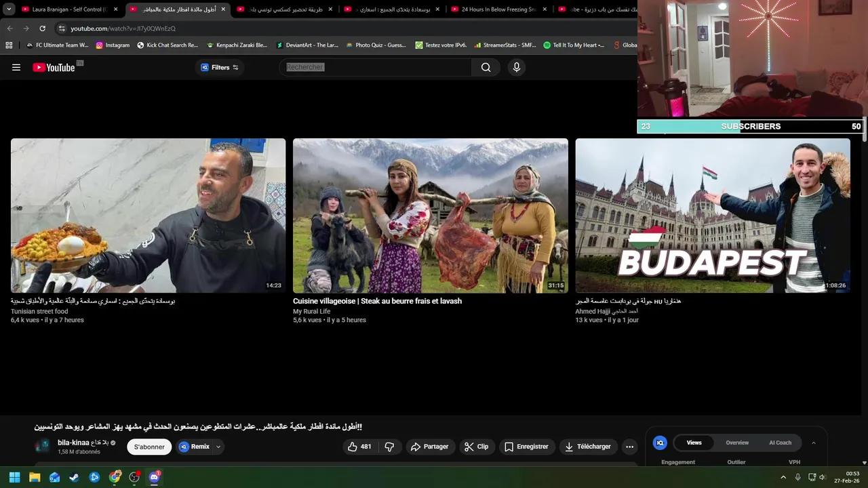
Task: Show hidden system tray icons
Action: pos(783,477)
